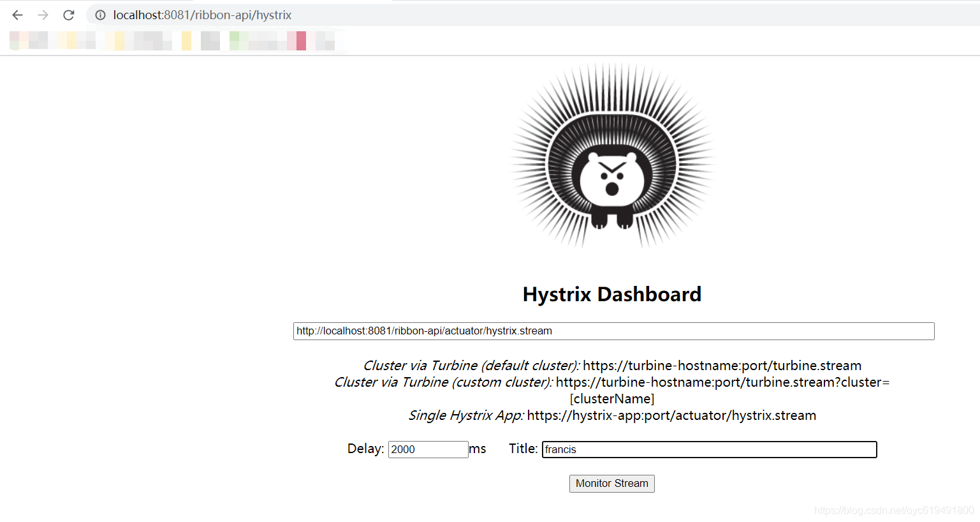980x522 pixels.
Task: Click the https://hystrix-app:port/actuator/hystrix.stream example text
Action: 671,415
